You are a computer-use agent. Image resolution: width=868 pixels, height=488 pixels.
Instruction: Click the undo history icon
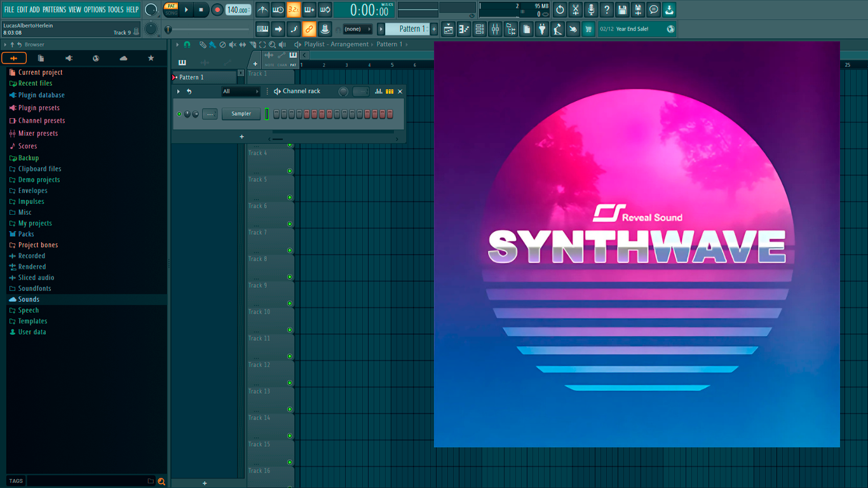[x=560, y=10]
